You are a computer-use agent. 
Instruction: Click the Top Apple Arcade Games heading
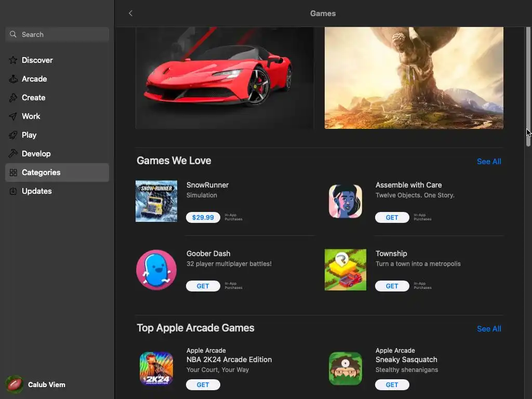(x=195, y=328)
